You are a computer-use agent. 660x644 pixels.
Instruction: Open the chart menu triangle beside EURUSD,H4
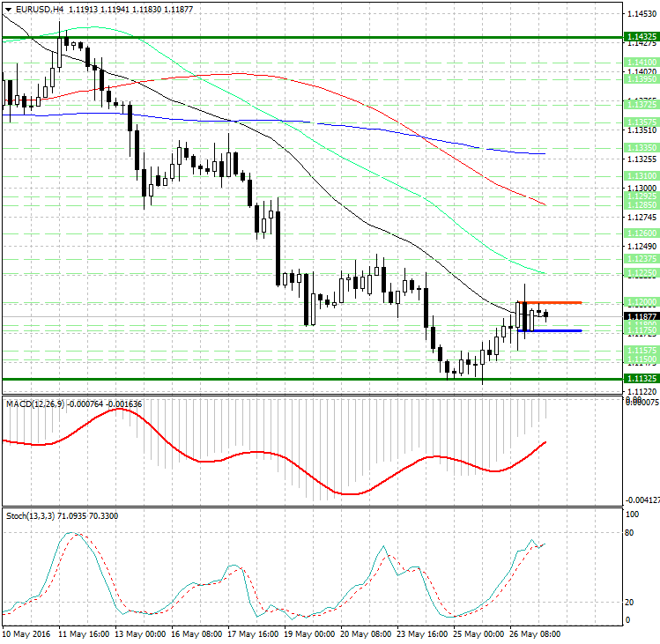point(9,10)
